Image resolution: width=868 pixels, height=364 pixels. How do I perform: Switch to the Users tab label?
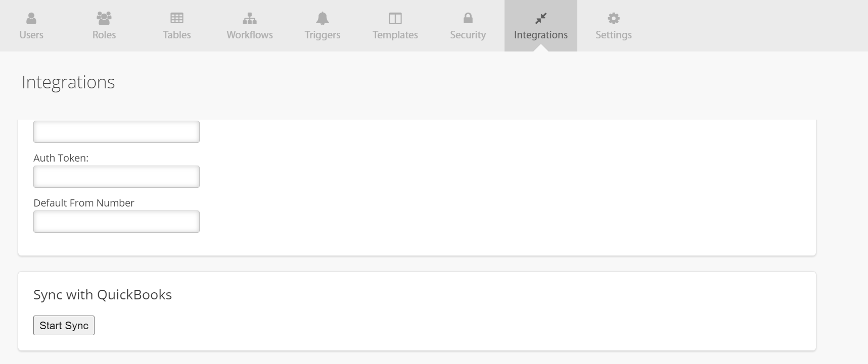[31, 35]
